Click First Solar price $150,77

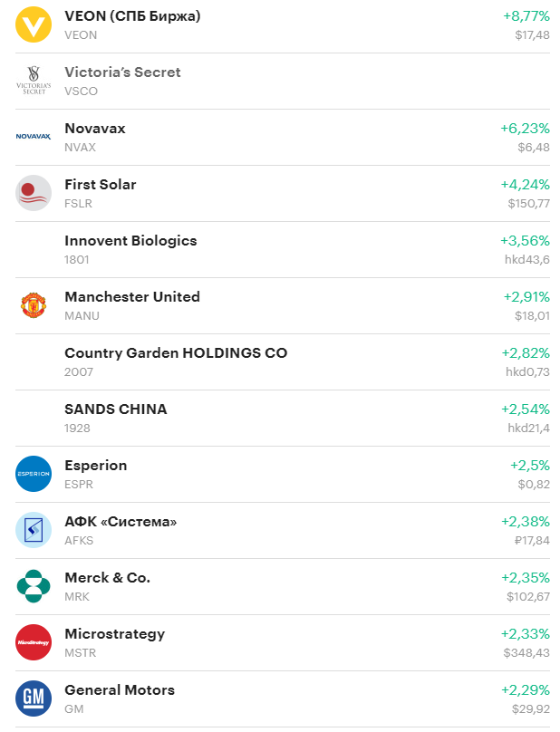point(528,204)
